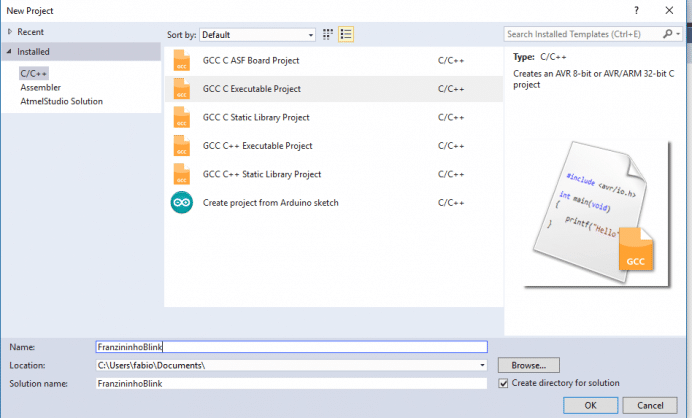Viewport: 692px width, 418px height.
Task: Select the C/C++ template category
Action: tap(34, 73)
